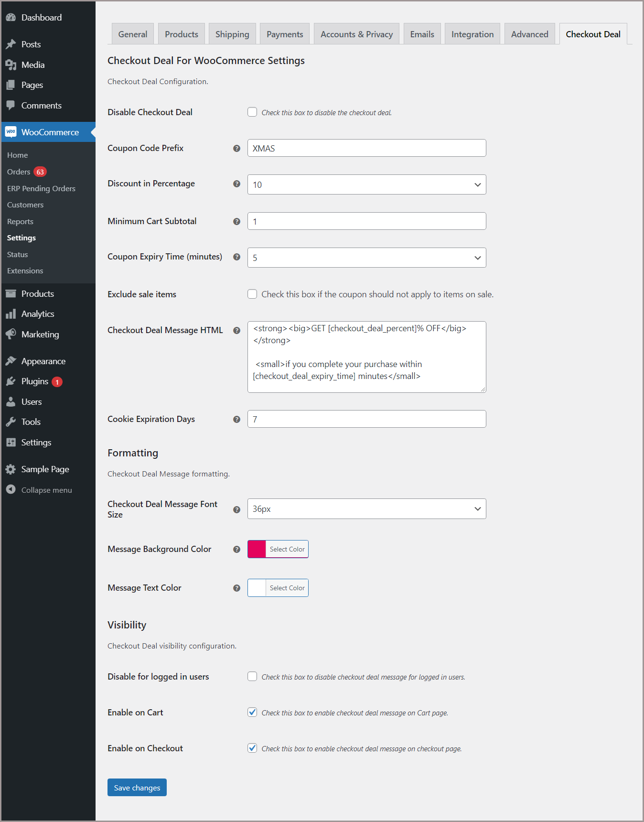Tick the Exclude sale items checkbox
The width and height of the screenshot is (644, 822).
[x=252, y=294]
